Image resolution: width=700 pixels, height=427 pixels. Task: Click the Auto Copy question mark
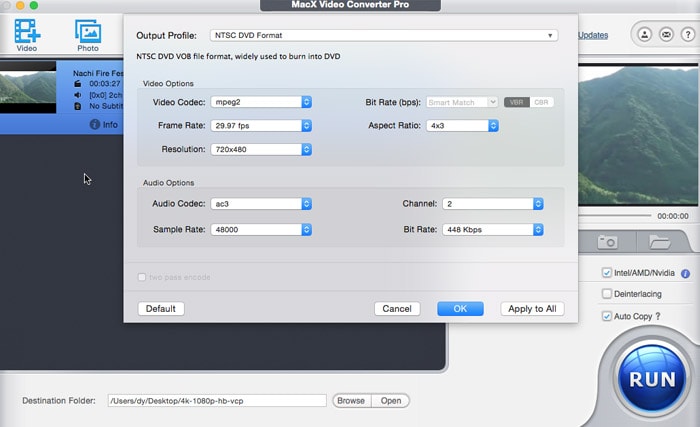pos(658,316)
